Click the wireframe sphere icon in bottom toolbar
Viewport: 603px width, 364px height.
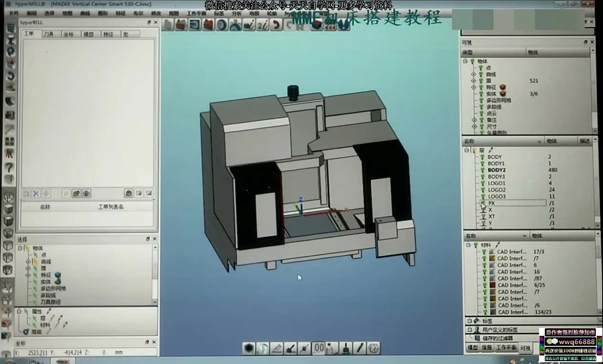tap(373, 348)
